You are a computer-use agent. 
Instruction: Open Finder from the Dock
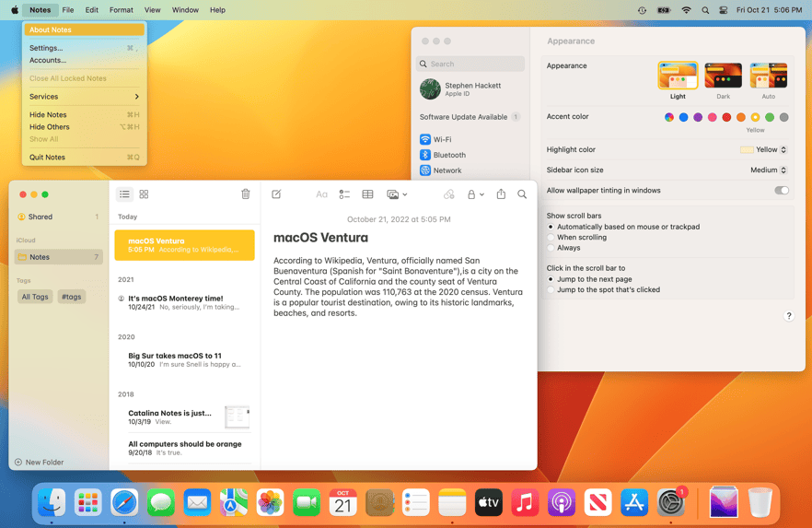52,502
